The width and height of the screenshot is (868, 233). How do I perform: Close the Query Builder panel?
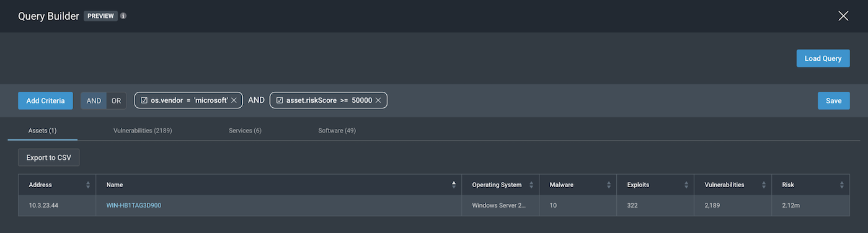pyautogui.click(x=843, y=16)
